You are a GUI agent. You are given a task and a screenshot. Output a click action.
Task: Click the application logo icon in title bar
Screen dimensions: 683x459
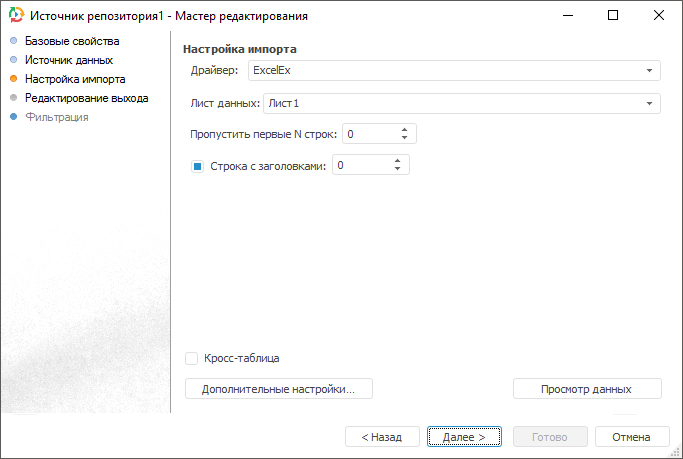coord(16,16)
